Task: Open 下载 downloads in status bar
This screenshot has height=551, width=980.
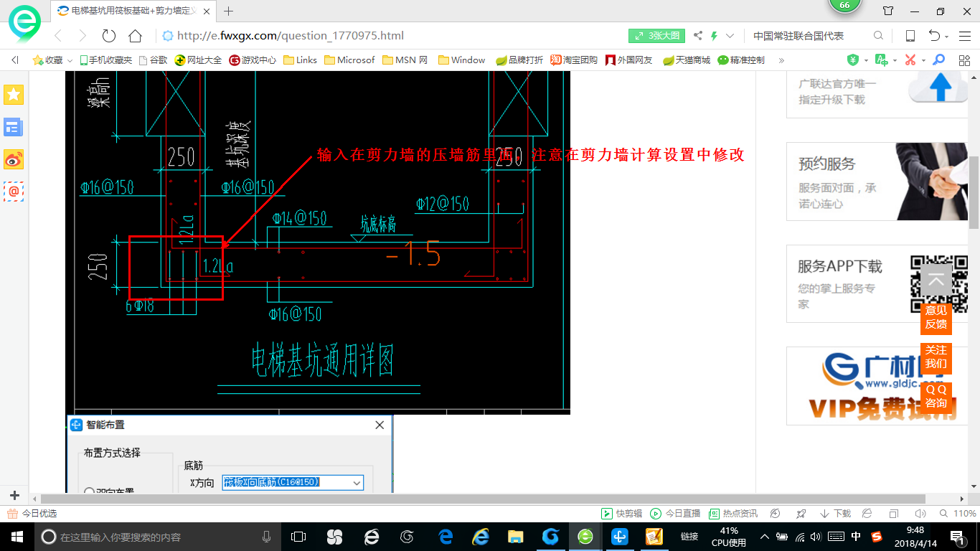Action: coord(835,514)
